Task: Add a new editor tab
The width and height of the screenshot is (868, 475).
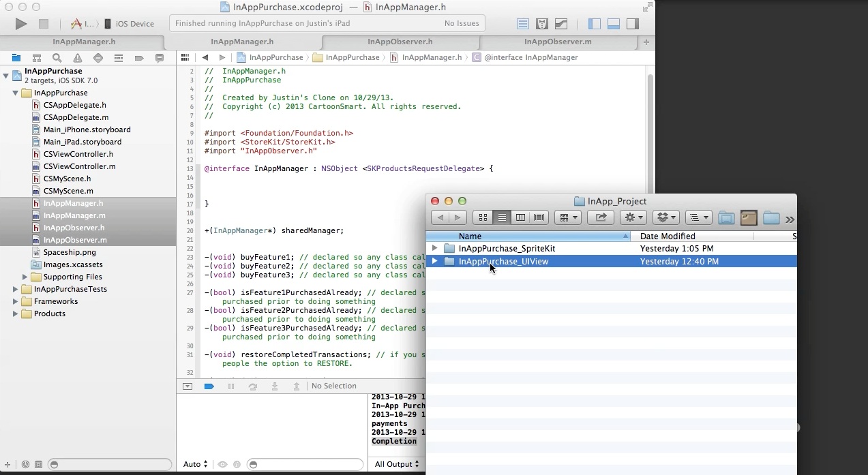Action: [646, 42]
